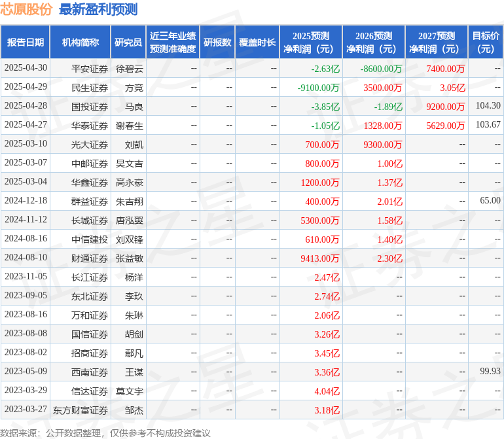Select the 东方财富证券 institution cell
504x439 pixels.
[x=81, y=410]
